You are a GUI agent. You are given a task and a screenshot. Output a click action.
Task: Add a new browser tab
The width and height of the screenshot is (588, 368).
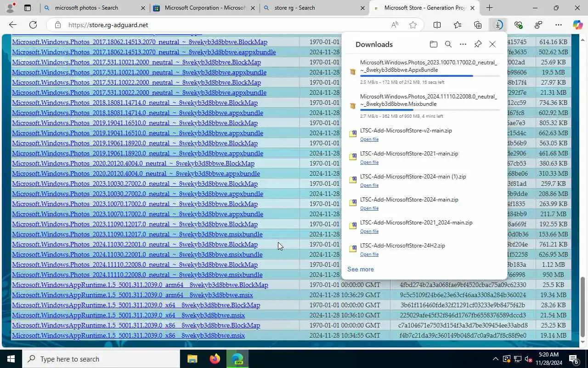[x=489, y=8]
